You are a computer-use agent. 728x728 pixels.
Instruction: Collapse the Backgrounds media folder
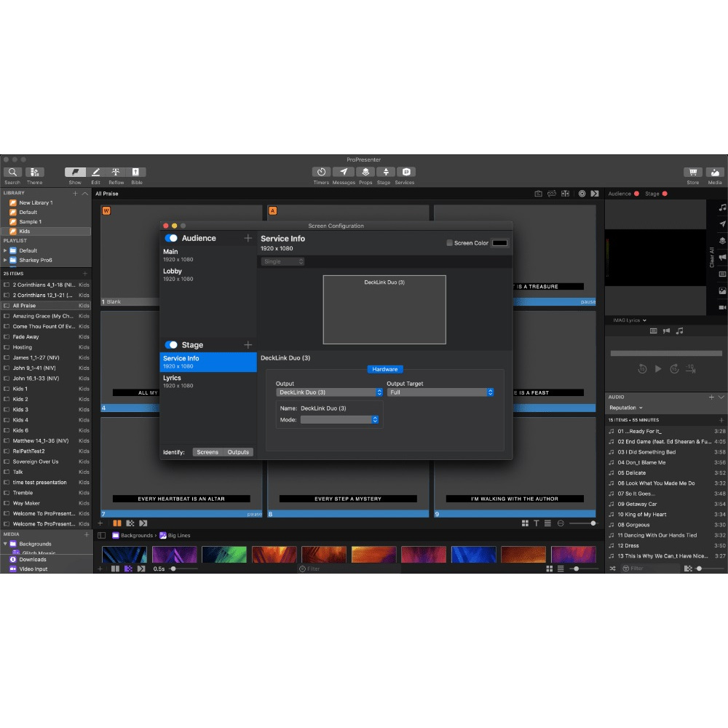pyautogui.click(x=5, y=544)
